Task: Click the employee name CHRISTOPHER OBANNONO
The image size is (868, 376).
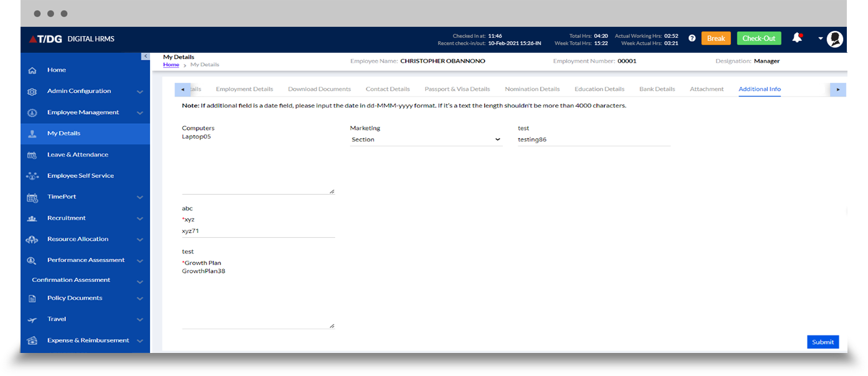Action: pyautogui.click(x=442, y=61)
